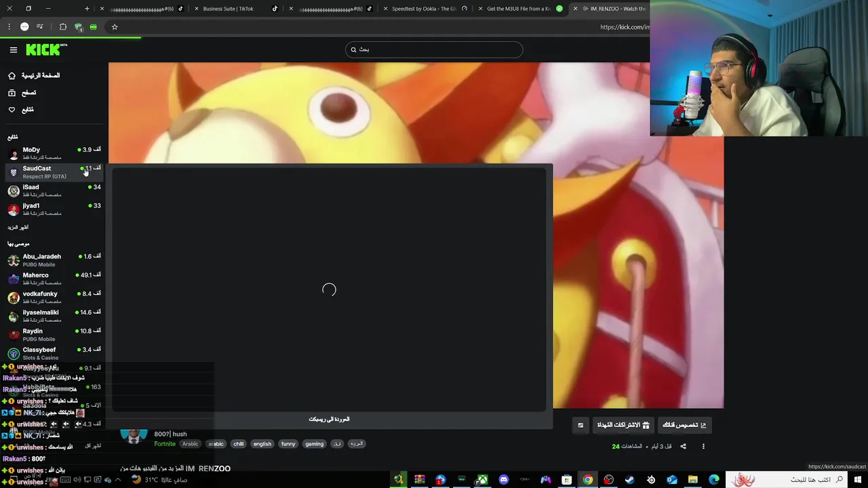The image size is (868, 488).
Task: Click the return to replay text
Action: click(329, 420)
